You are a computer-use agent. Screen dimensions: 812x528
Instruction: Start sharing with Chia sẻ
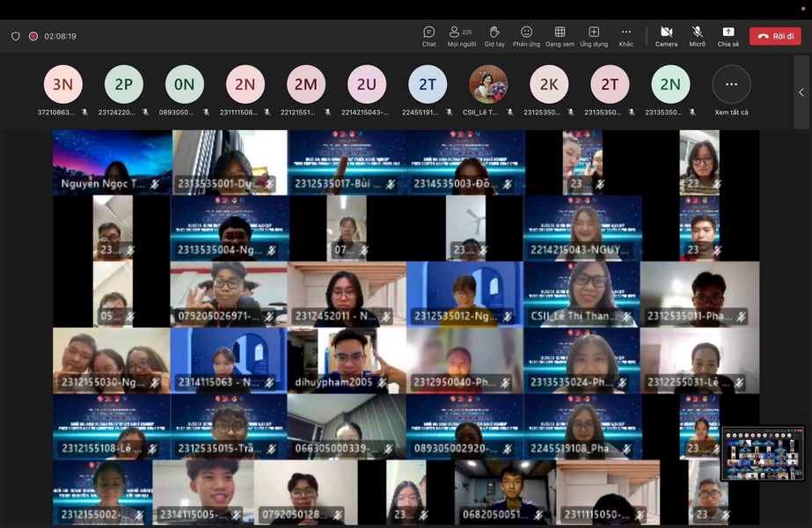pyautogui.click(x=728, y=36)
